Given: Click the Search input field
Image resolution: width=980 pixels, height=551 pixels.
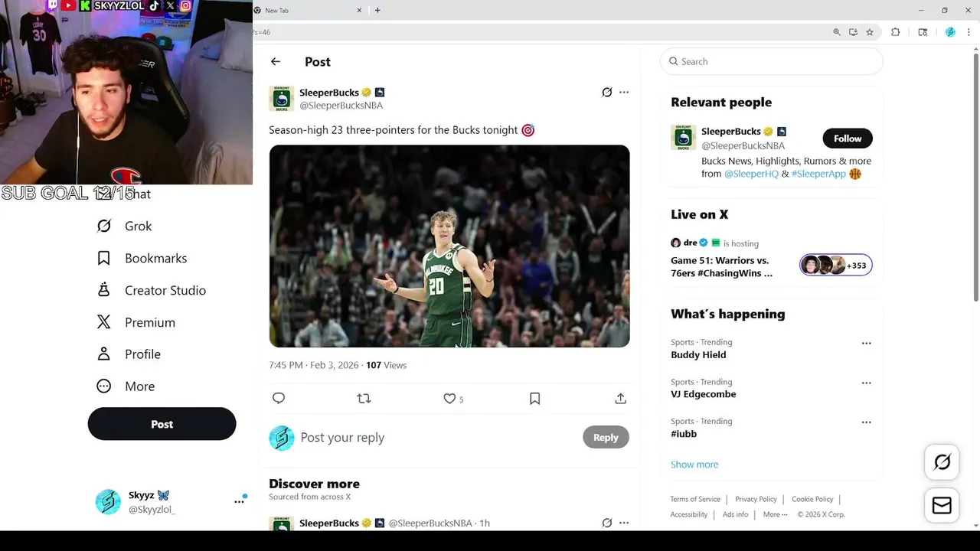Looking at the screenshot, I should 773,61.
